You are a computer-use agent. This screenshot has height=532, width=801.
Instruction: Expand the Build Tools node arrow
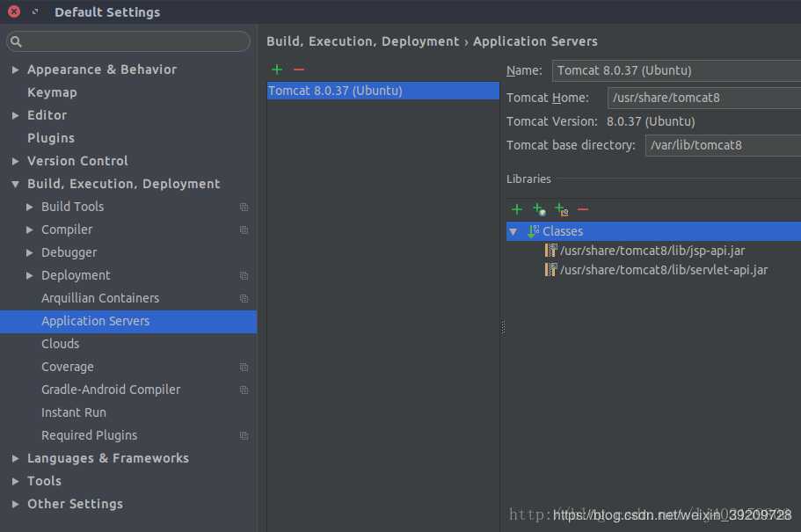[30, 207]
